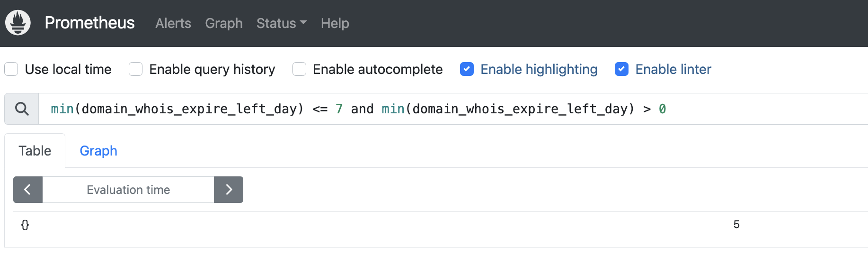The image size is (868, 275).
Task: Select the Table tab
Action: pyautogui.click(x=35, y=151)
